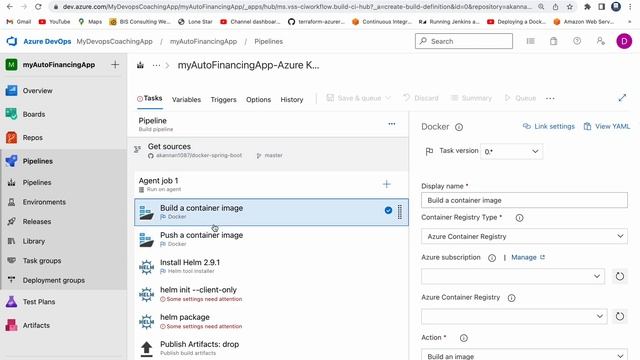This screenshot has width=640, height=360.
Task: Click drag handle on Build a container image
Action: coord(400,211)
